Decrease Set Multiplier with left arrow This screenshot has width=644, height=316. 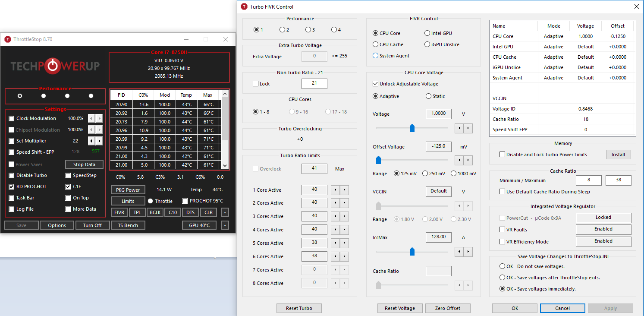(91, 141)
